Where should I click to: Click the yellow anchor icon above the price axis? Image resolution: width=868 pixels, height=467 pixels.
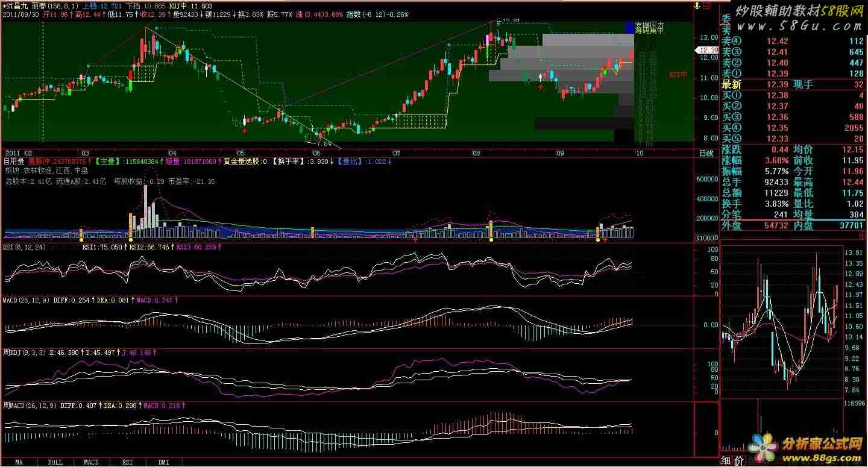(698, 5)
